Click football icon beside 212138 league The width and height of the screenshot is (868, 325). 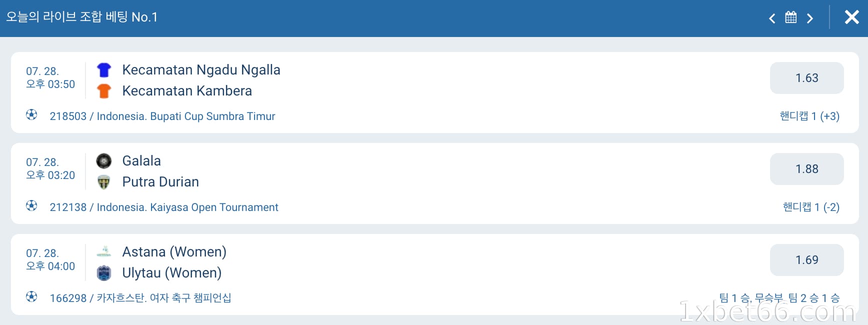tap(31, 206)
